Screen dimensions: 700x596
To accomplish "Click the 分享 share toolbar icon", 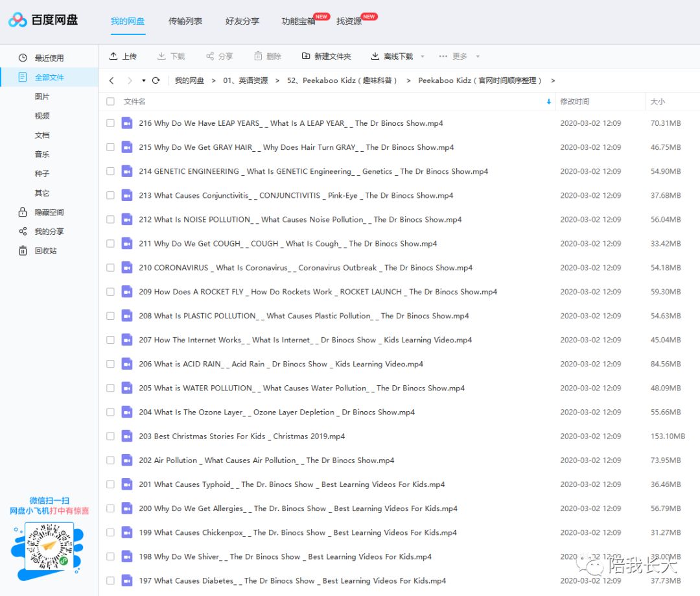I will click(x=210, y=56).
